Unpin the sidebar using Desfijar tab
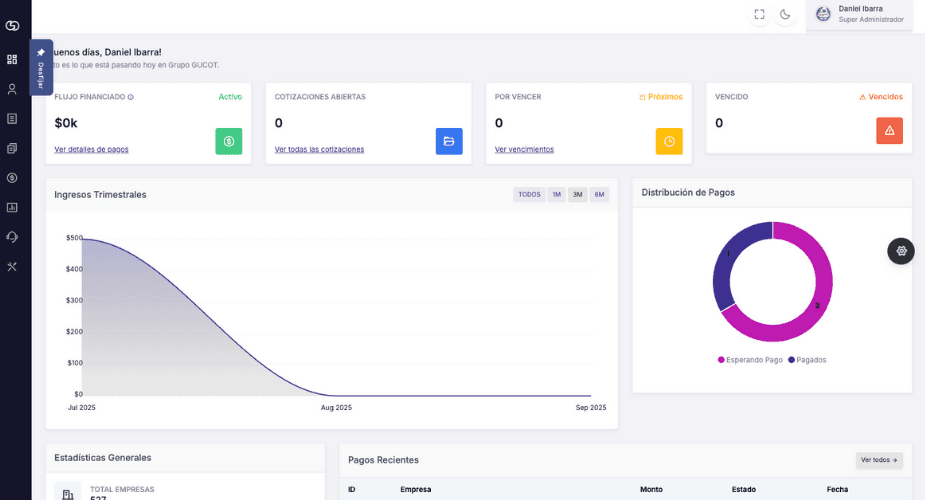The image size is (925, 500). pos(41,67)
